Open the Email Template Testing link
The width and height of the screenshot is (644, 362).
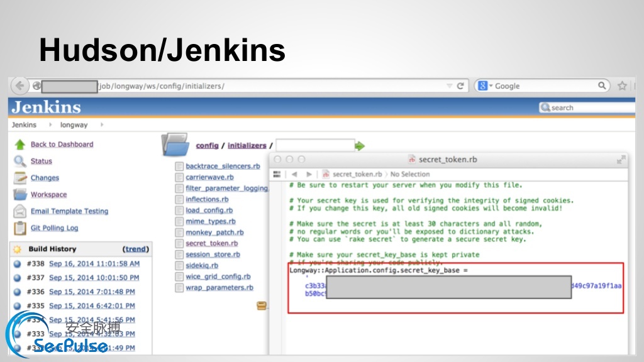coord(69,211)
